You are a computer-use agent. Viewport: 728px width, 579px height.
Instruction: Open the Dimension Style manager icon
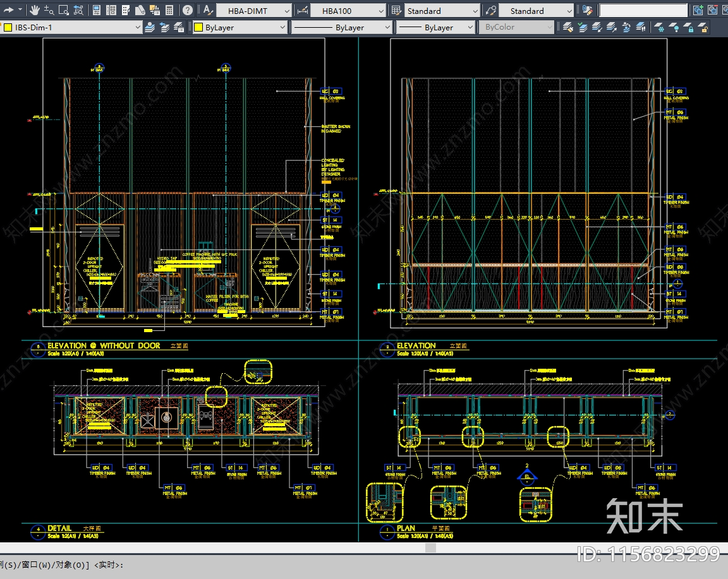[x=302, y=10]
